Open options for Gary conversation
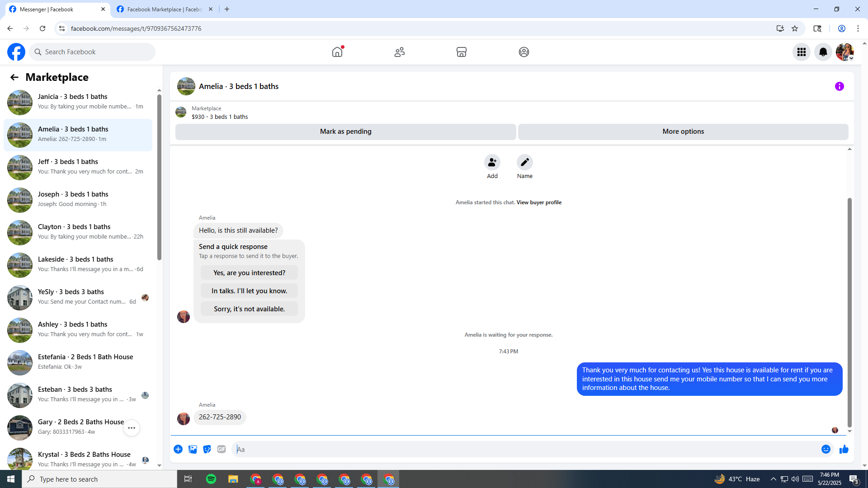868x488 pixels. pyautogui.click(x=132, y=428)
